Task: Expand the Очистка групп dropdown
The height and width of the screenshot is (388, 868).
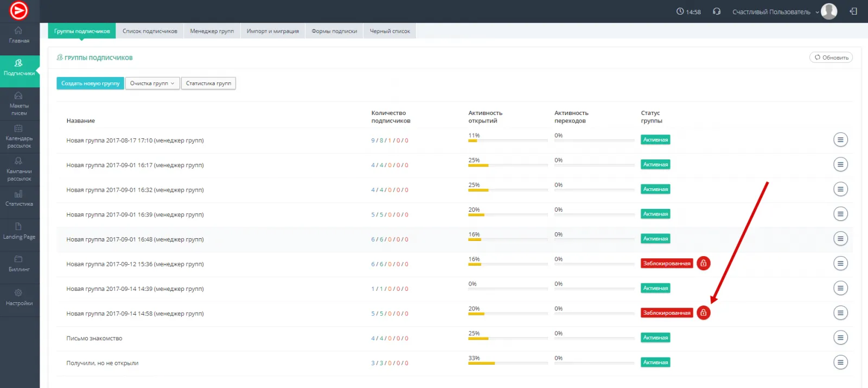Action: tap(152, 84)
